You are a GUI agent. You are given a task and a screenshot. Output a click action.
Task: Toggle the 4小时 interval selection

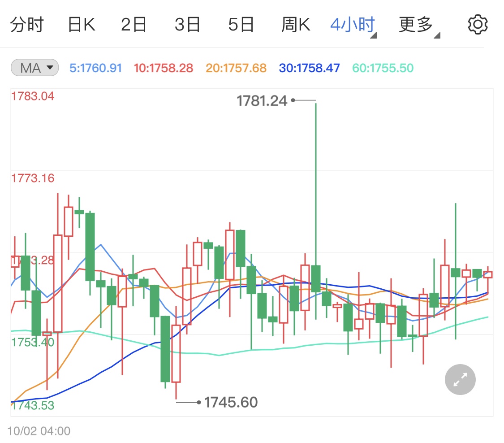click(x=353, y=24)
